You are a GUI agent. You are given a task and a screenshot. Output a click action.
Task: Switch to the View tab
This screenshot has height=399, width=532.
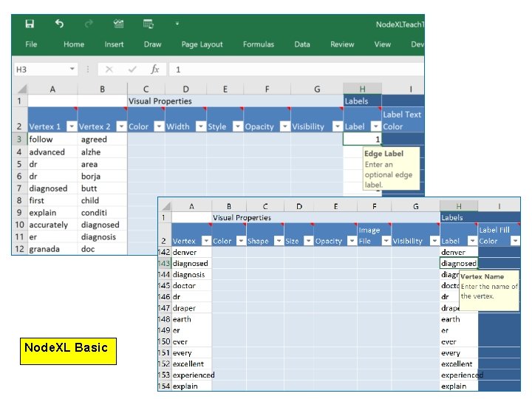(x=383, y=44)
